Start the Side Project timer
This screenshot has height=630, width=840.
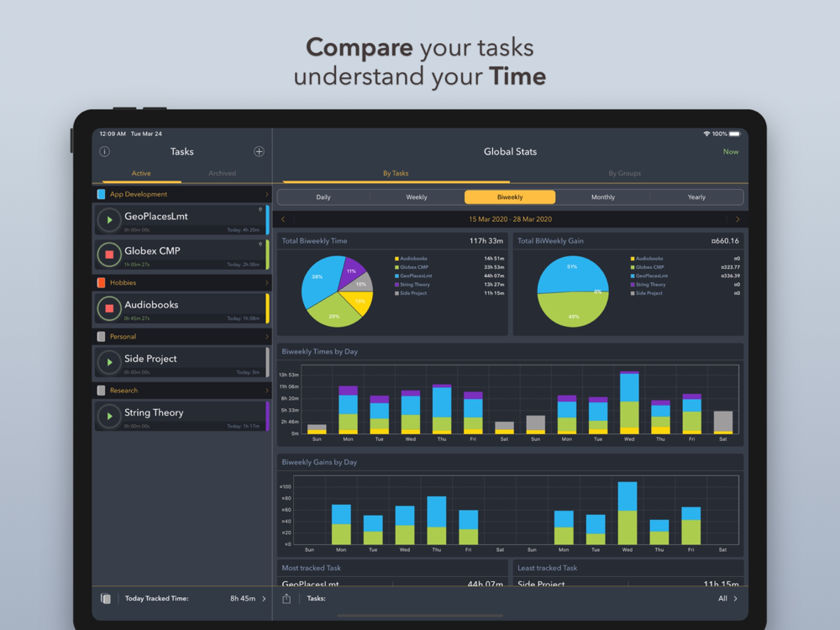[x=109, y=362]
